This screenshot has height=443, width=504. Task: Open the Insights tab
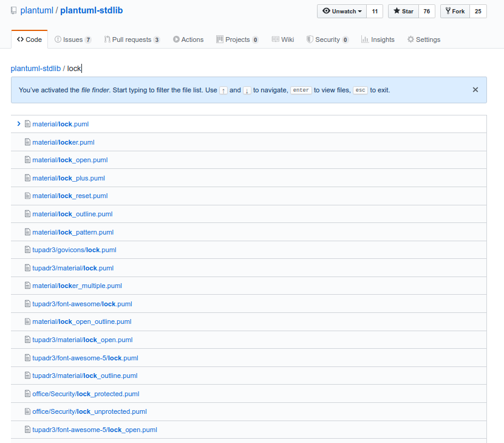coord(378,39)
